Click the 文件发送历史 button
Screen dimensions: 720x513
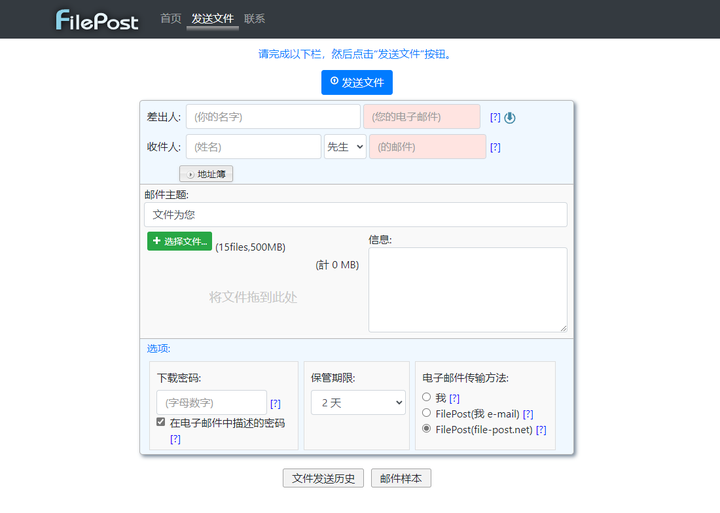323,479
